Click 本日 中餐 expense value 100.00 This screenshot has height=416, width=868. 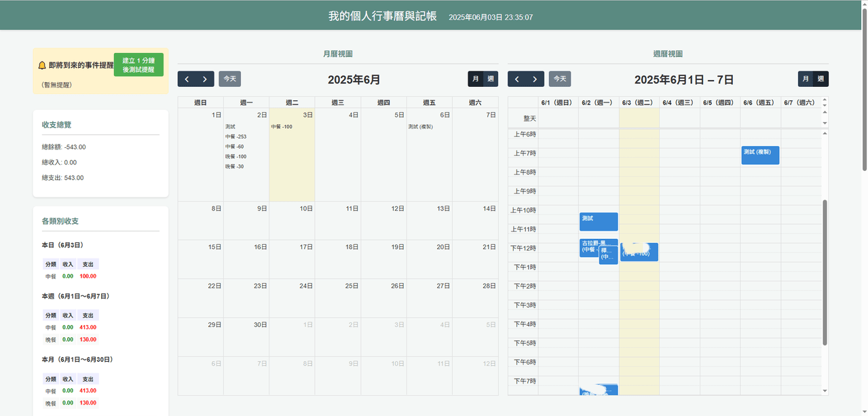click(88, 276)
